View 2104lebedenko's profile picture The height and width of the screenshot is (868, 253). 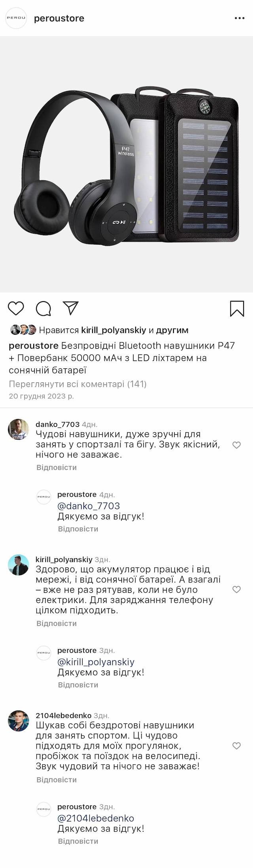[x=19, y=721]
